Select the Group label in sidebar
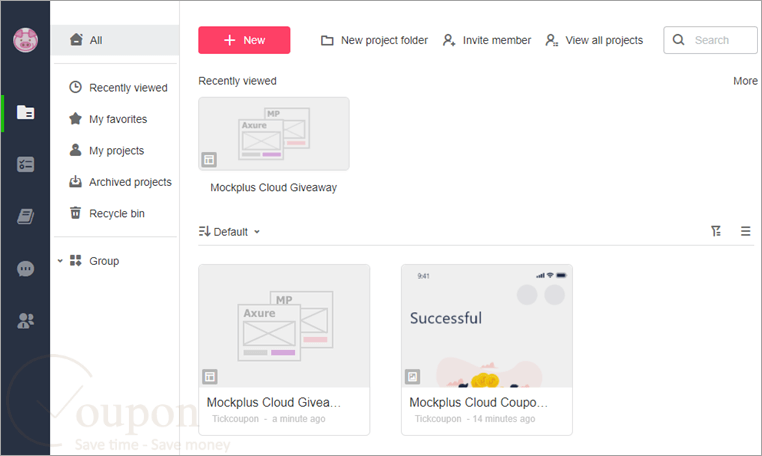This screenshot has width=762, height=456. [104, 261]
